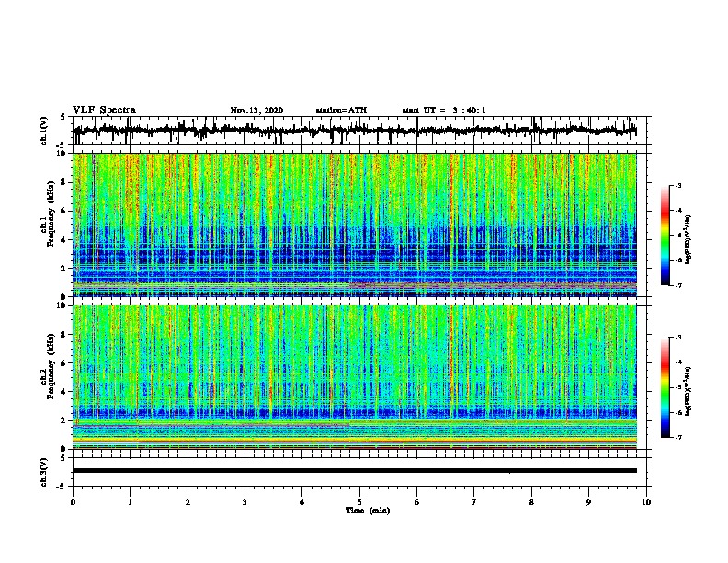Click inside the ch.2 spectrogram panel

pos(354,377)
